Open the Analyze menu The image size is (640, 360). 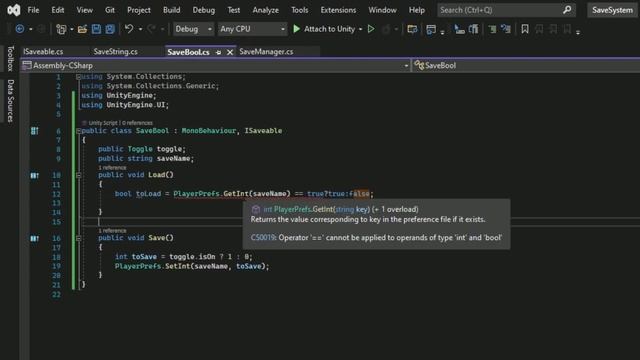265,10
